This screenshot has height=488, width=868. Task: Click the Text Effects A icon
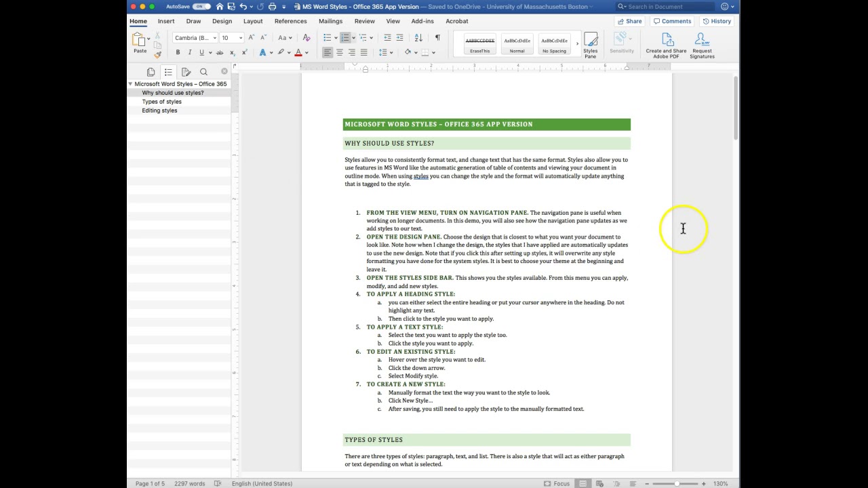pyautogui.click(x=262, y=52)
